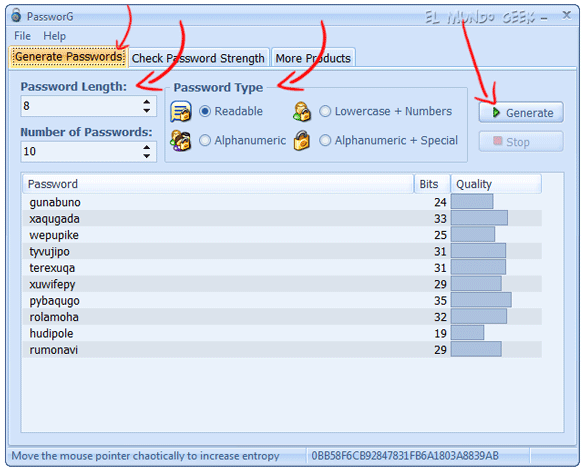The image size is (585, 470).
Task: Decrease Password Length with down arrow
Action: pyautogui.click(x=147, y=111)
